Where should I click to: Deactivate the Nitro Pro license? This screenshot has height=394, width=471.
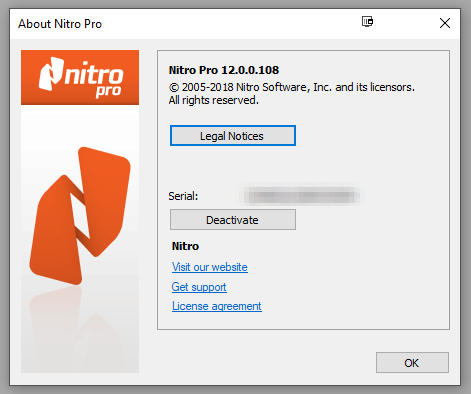point(233,220)
